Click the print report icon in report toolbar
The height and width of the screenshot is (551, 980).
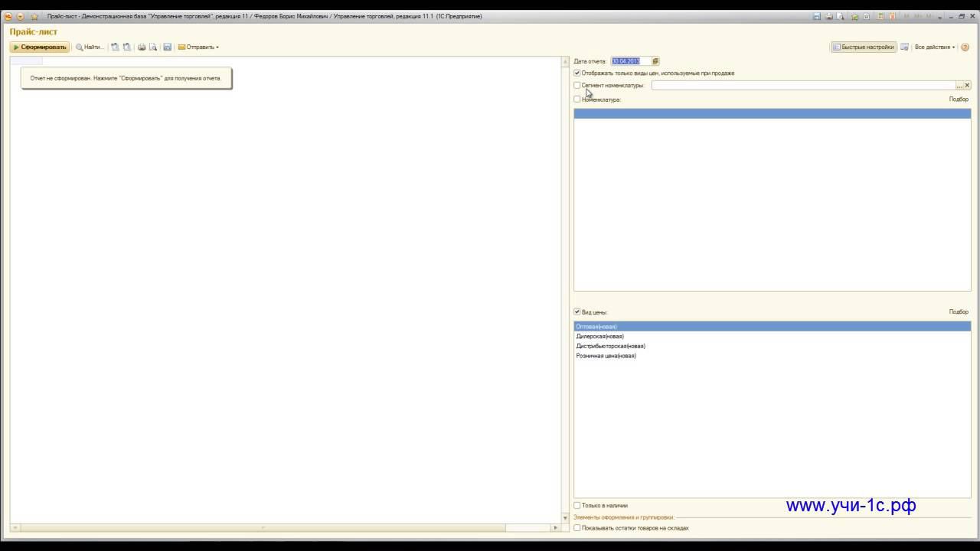(142, 47)
